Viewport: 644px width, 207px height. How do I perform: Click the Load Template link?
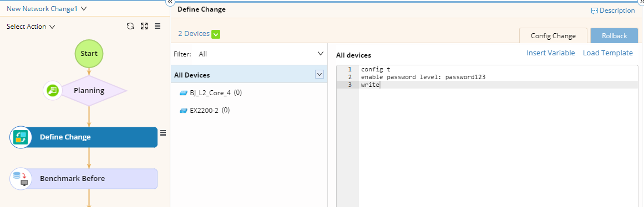tap(608, 53)
